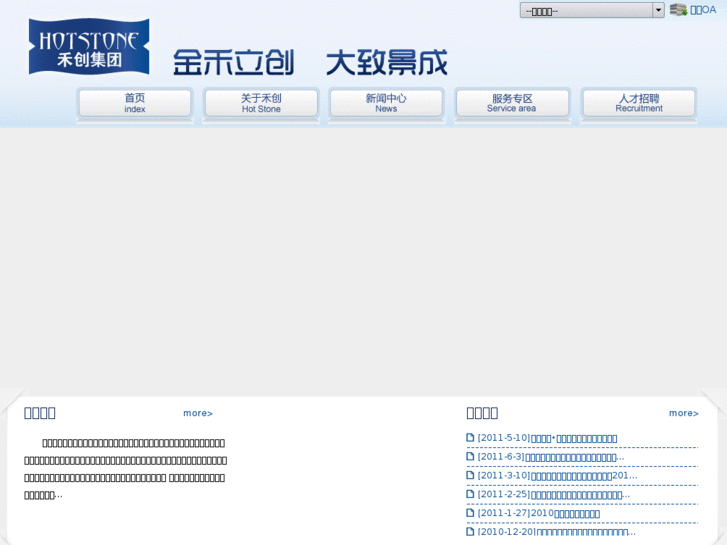Open the [2011-3-10] news item
Image resolution: width=727 pixels, height=545 pixels.
[x=557, y=475]
